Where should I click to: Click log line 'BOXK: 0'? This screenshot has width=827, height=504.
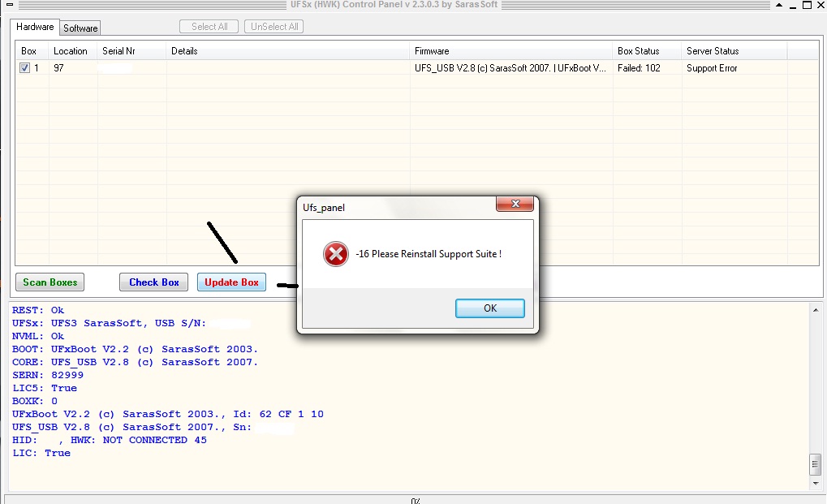(x=35, y=401)
